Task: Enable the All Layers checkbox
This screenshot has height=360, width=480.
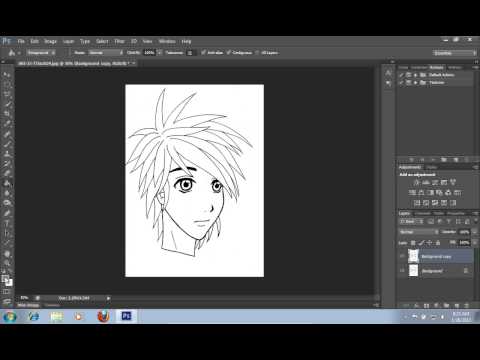Action: click(x=257, y=53)
